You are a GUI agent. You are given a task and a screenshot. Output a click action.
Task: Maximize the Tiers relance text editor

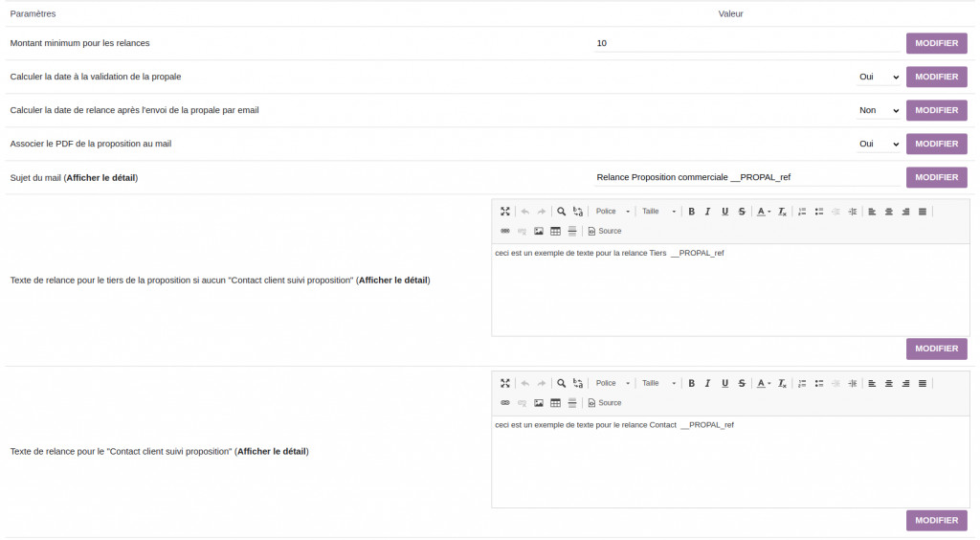(505, 212)
